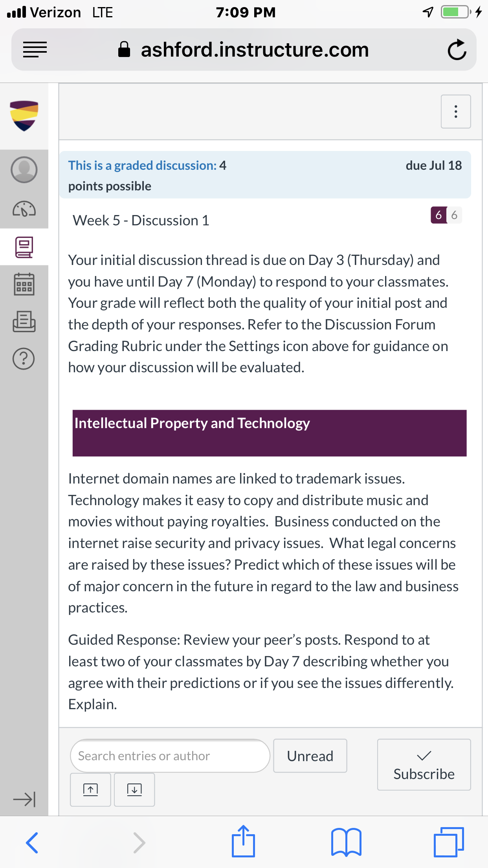Expand the sidebar navigation arrow
Screen dimensions: 488x868
pyautogui.click(x=24, y=799)
